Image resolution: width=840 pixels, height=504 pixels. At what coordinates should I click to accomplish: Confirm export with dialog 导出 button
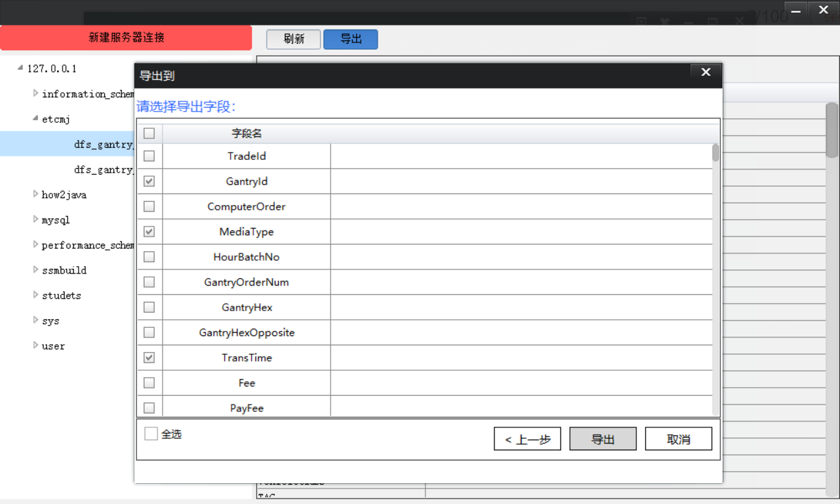pyautogui.click(x=603, y=439)
